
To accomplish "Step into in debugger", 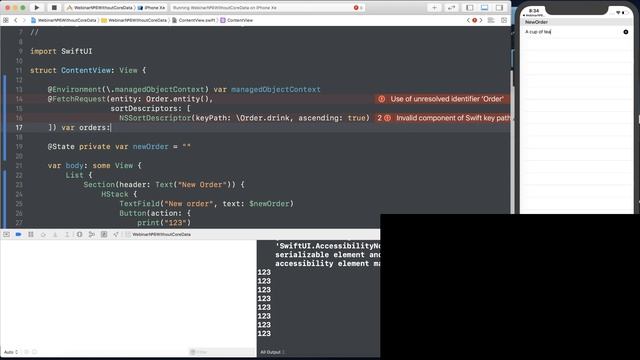I will pos(55,234).
